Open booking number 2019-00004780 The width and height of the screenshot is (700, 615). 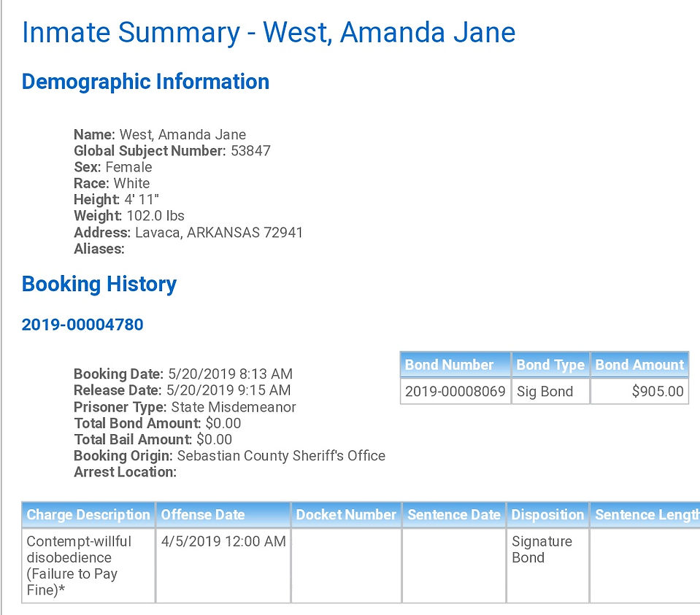coord(82,325)
